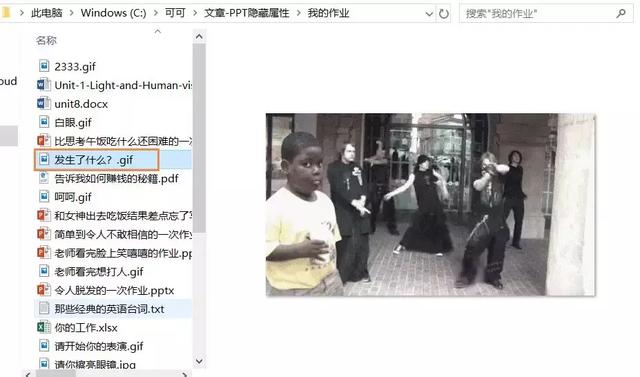Click the scroll down arrow of file list
The image size is (640, 377).
pyautogui.click(x=199, y=361)
